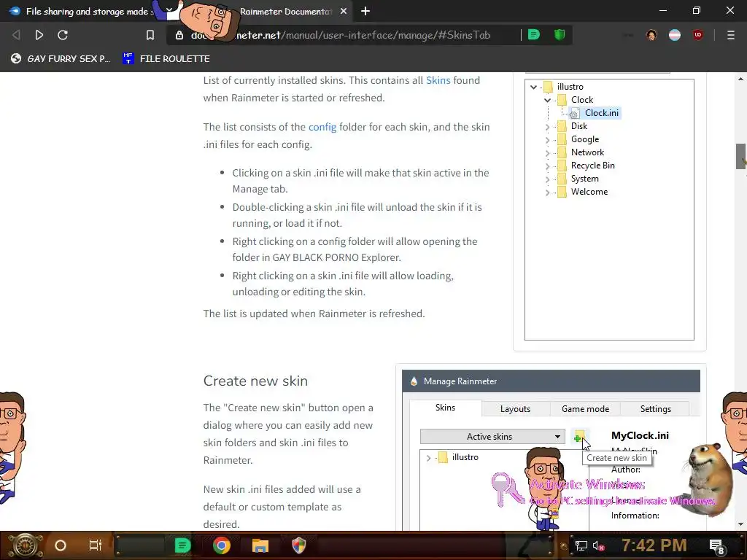Click the Create new skin heading
This screenshot has height=560, width=747.
point(255,381)
